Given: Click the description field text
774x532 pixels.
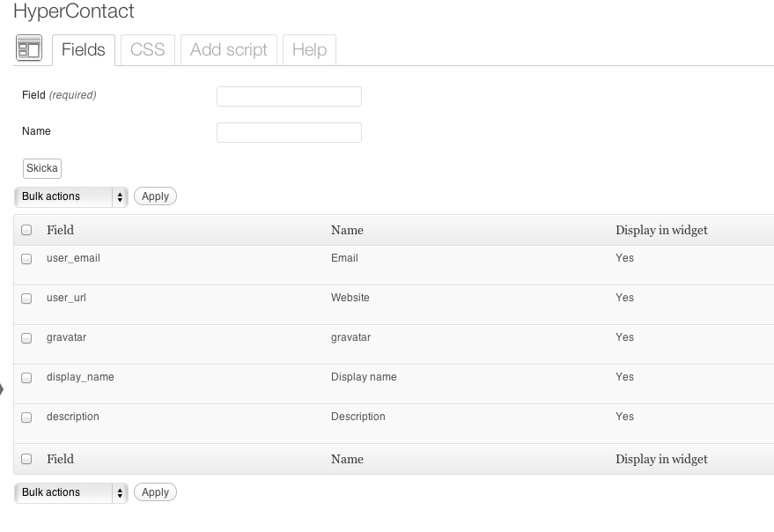Looking at the screenshot, I should tap(72, 417).
